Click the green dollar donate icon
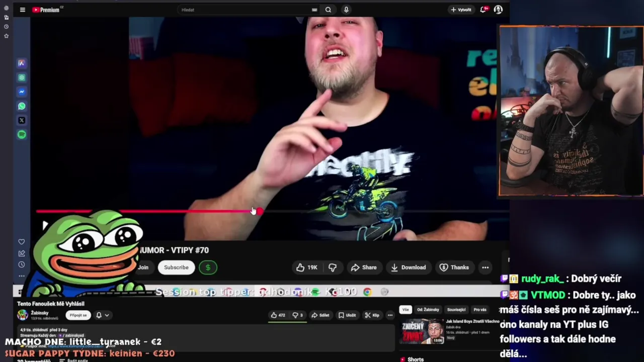 tap(208, 267)
